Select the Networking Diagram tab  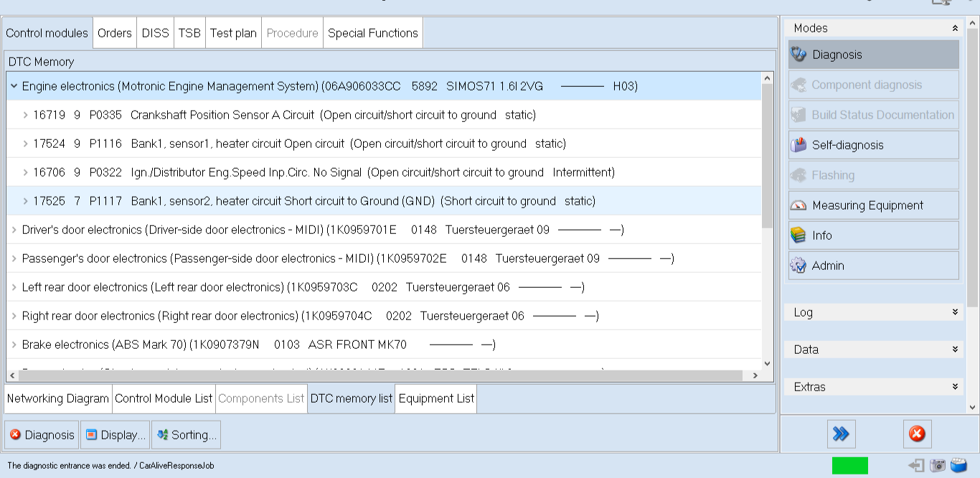58,398
